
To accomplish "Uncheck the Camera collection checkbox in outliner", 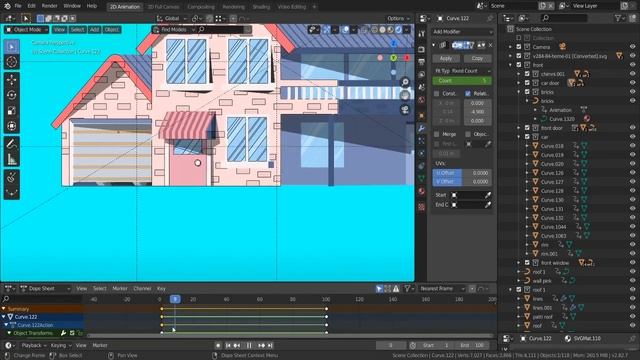I will pyautogui.click(x=519, y=47).
